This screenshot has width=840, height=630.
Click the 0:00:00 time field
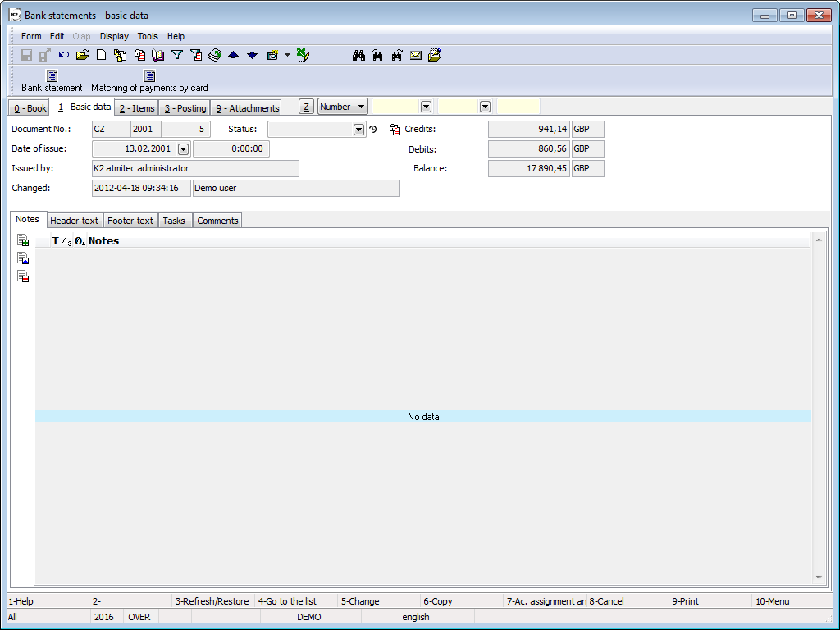[x=231, y=149]
